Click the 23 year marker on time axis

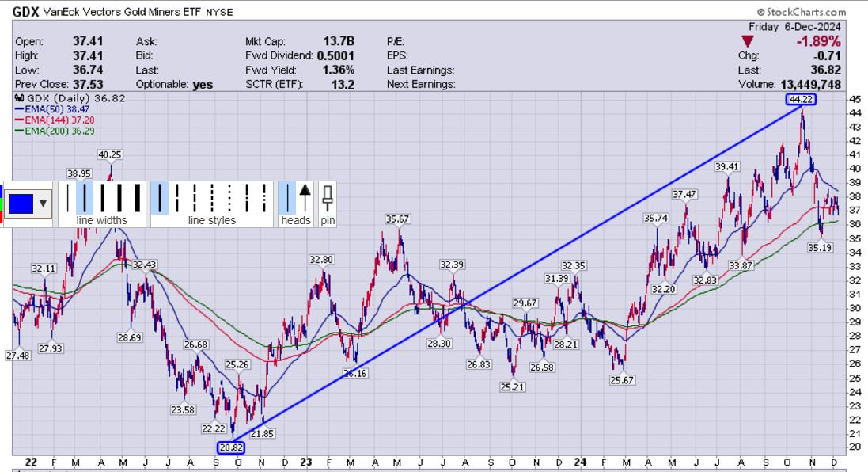[305, 462]
